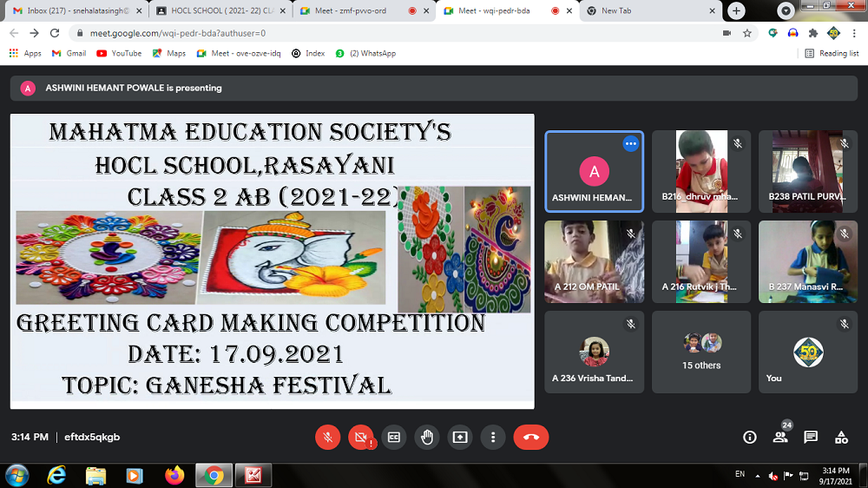Open the Activities panel icon
The width and height of the screenshot is (868, 488).
point(841,438)
